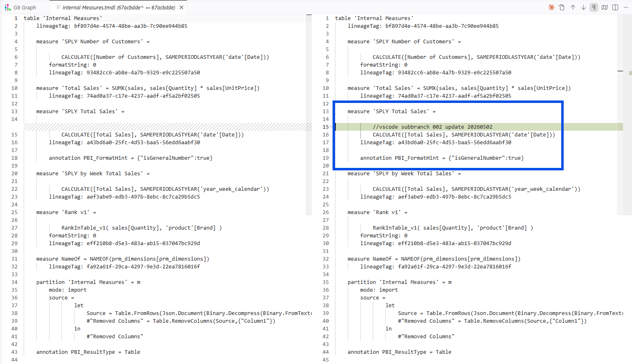
Task: Toggle whitespace pilcrow button in diff toolbar
Action: tap(594, 7)
